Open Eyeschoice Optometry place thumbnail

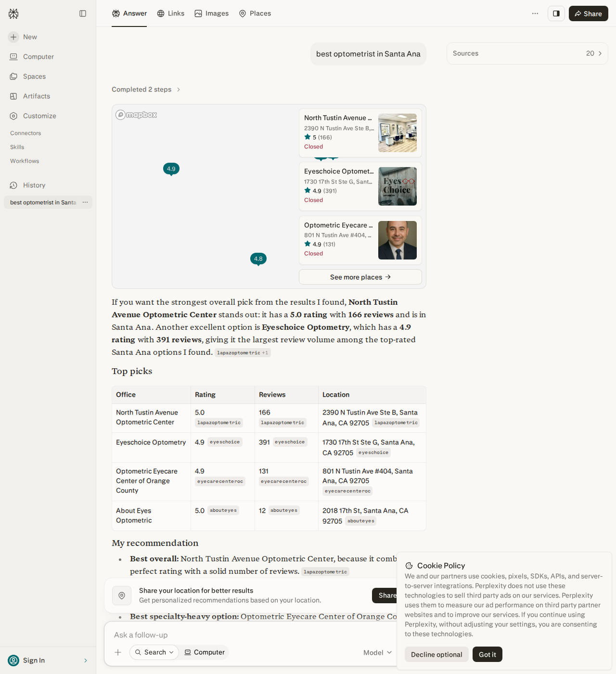398,186
